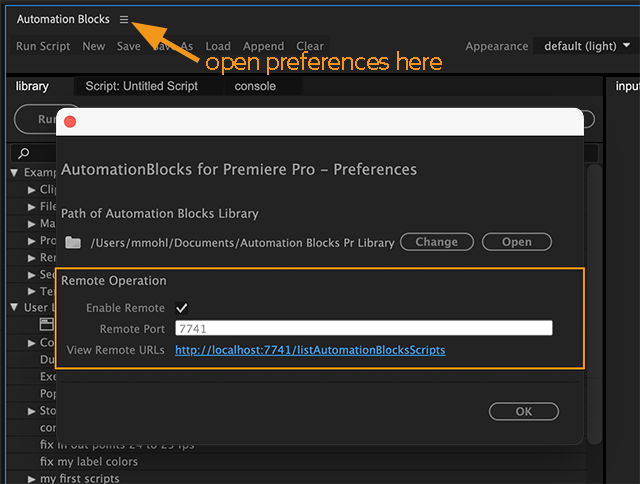Click the Remote Operation heading
This screenshot has width=640, height=484.
pyautogui.click(x=114, y=281)
